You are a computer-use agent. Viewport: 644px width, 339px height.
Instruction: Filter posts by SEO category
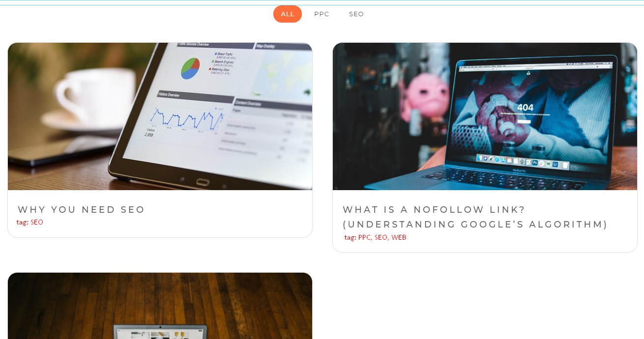click(356, 14)
